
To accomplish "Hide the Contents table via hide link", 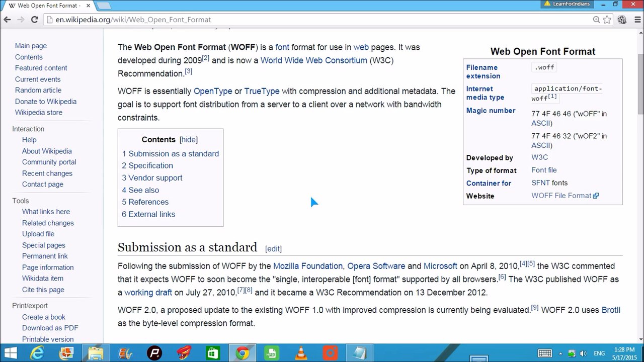I will tap(189, 140).
